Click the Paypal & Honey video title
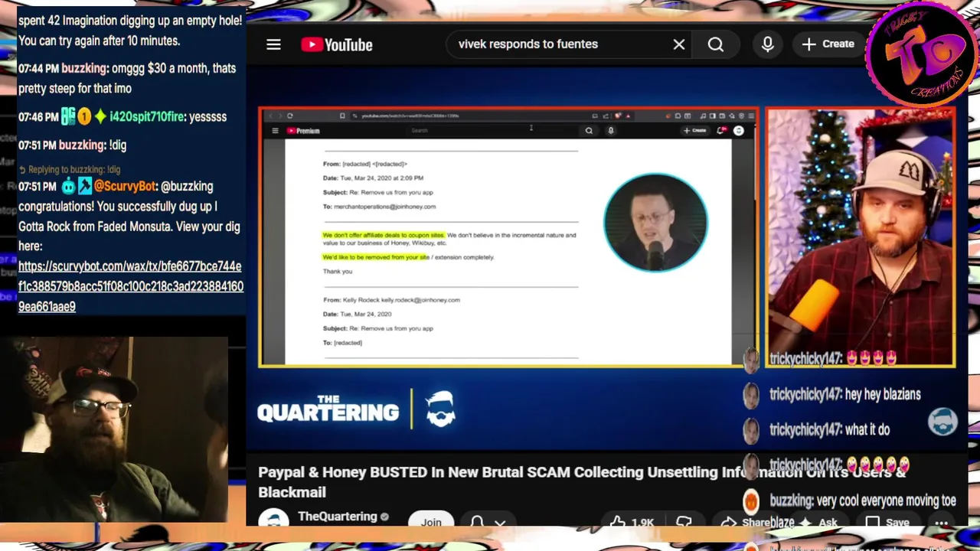The width and height of the screenshot is (980, 551). 582,482
